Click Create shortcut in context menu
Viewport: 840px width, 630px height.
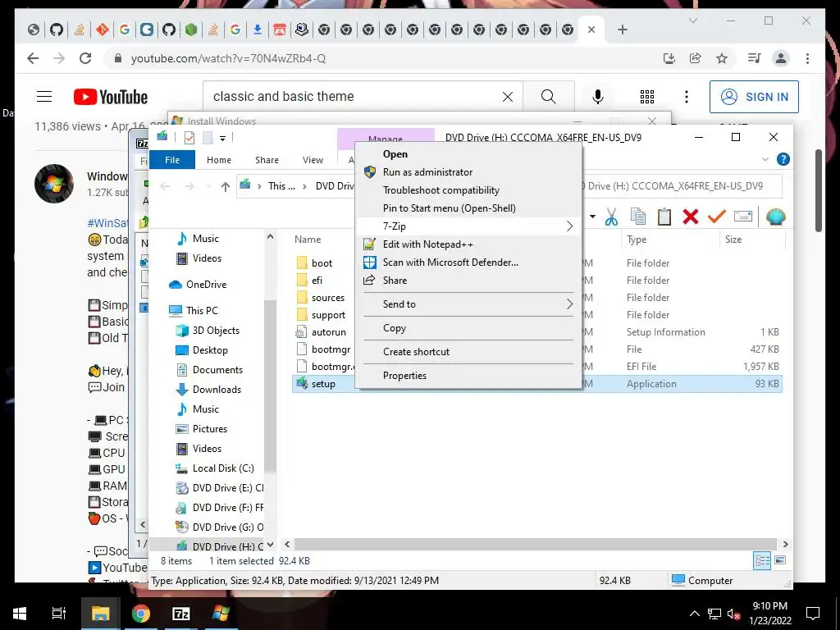click(416, 352)
